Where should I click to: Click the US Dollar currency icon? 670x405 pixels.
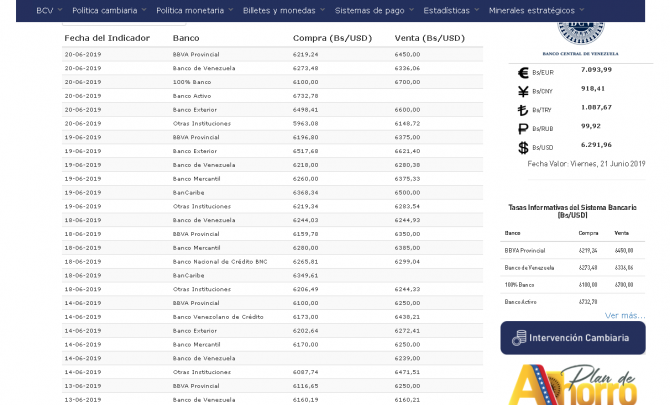click(522, 147)
